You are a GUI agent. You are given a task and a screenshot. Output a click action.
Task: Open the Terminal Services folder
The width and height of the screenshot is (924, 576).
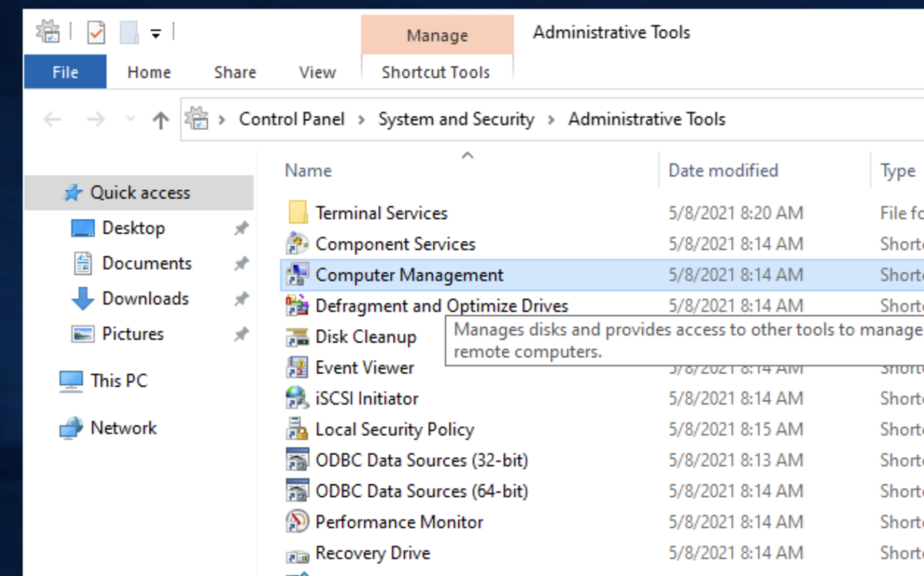pos(381,213)
